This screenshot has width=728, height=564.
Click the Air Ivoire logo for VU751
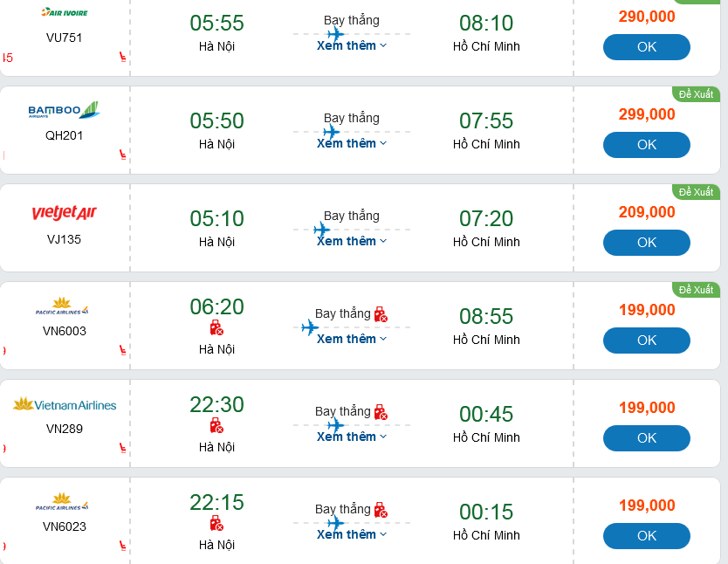(64, 12)
